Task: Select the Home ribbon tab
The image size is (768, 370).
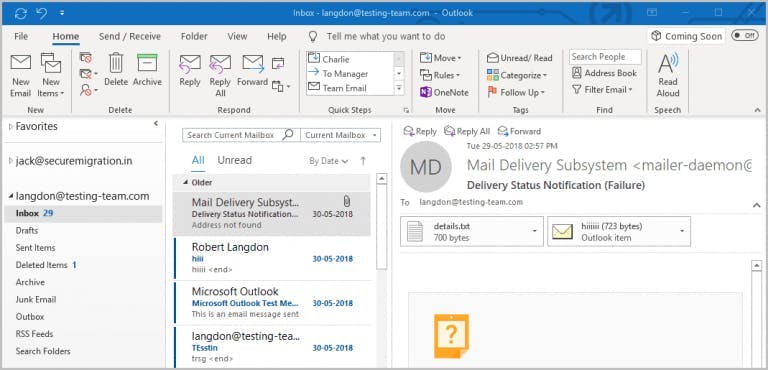Action: click(x=66, y=36)
